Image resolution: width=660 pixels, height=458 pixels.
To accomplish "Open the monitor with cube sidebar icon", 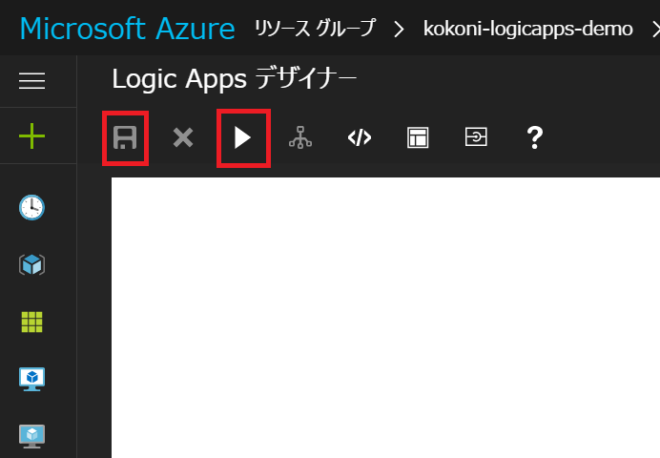I will [32, 379].
